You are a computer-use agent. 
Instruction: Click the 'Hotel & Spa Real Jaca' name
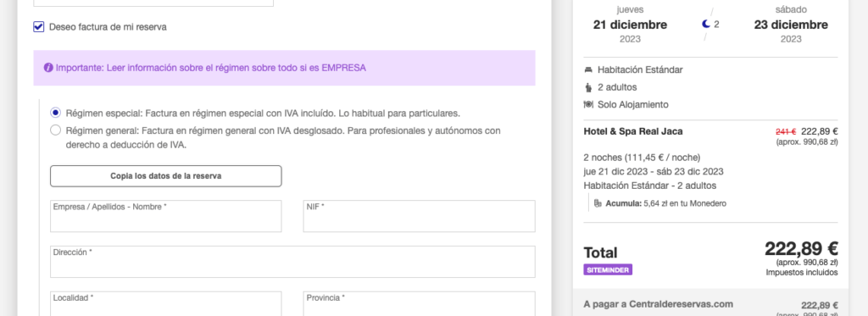633,131
